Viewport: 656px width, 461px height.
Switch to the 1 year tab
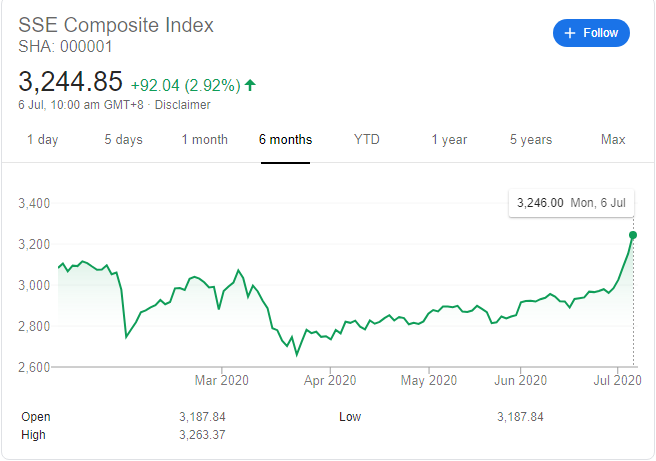coord(449,140)
